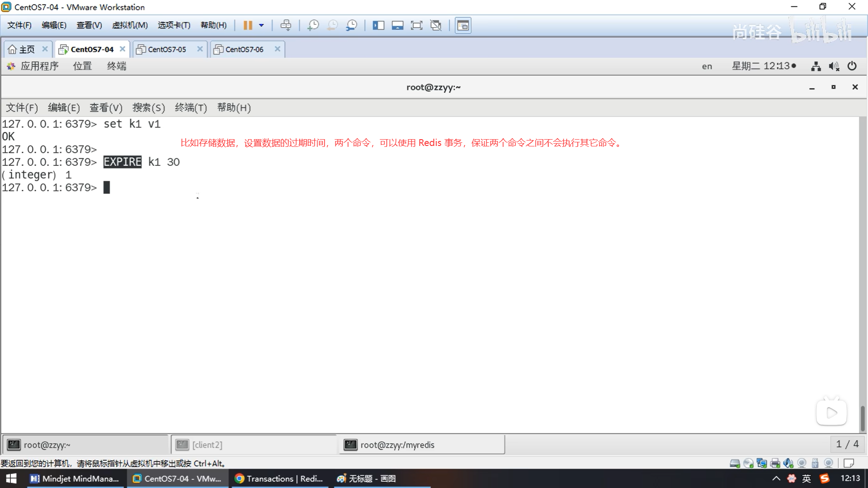The height and width of the screenshot is (488, 868).
Task: Open the snapshot manager
Action: point(352,25)
